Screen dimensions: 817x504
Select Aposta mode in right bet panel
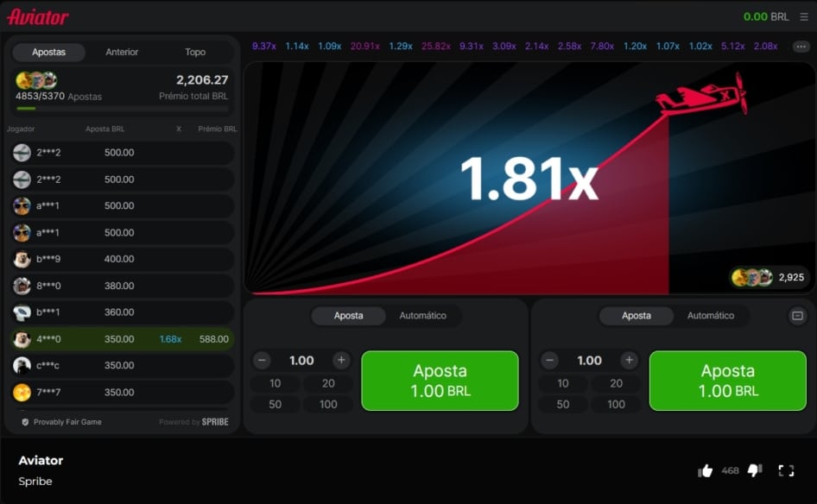[x=636, y=316]
